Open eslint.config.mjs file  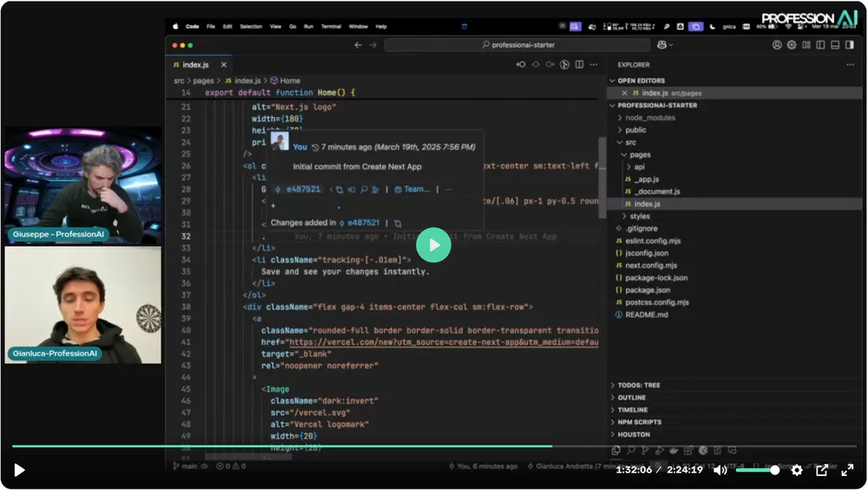coord(653,241)
